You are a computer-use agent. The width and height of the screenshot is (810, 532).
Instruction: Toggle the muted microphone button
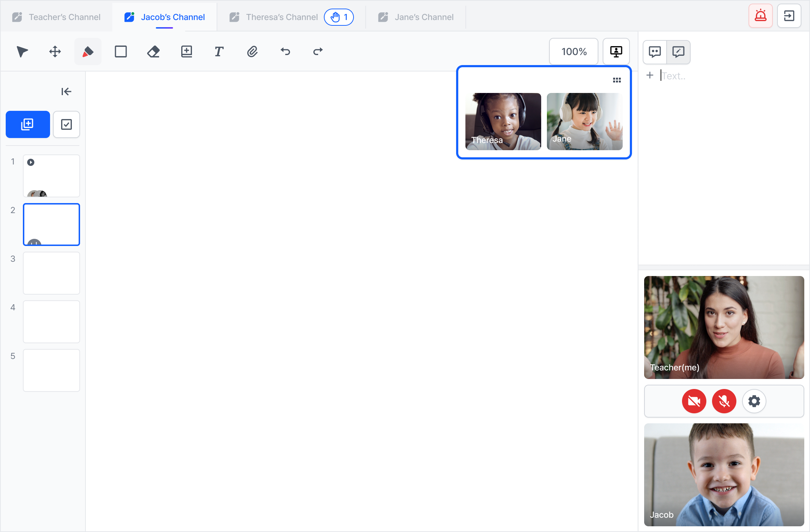click(x=724, y=401)
